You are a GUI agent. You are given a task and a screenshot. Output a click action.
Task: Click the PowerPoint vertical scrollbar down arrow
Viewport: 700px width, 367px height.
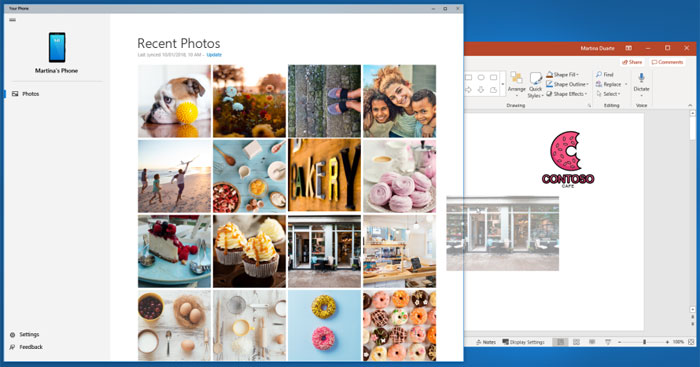(x=692, y=309)
